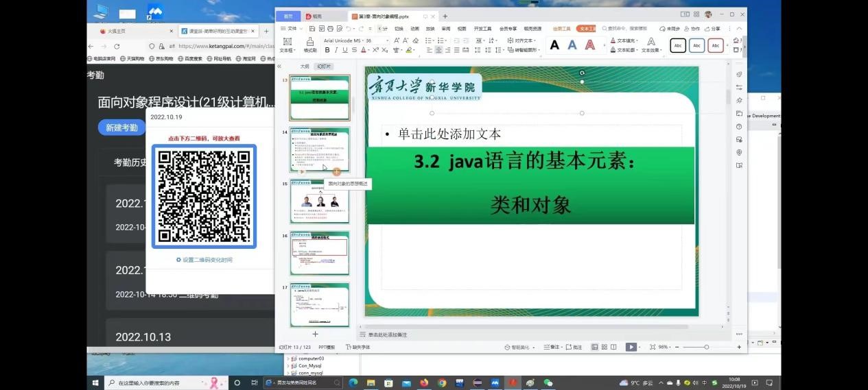Image resolution: width=868 pixels, height=390 pixels.
Task: Click the clear formatting eraser icon
Action: point(416,40)
